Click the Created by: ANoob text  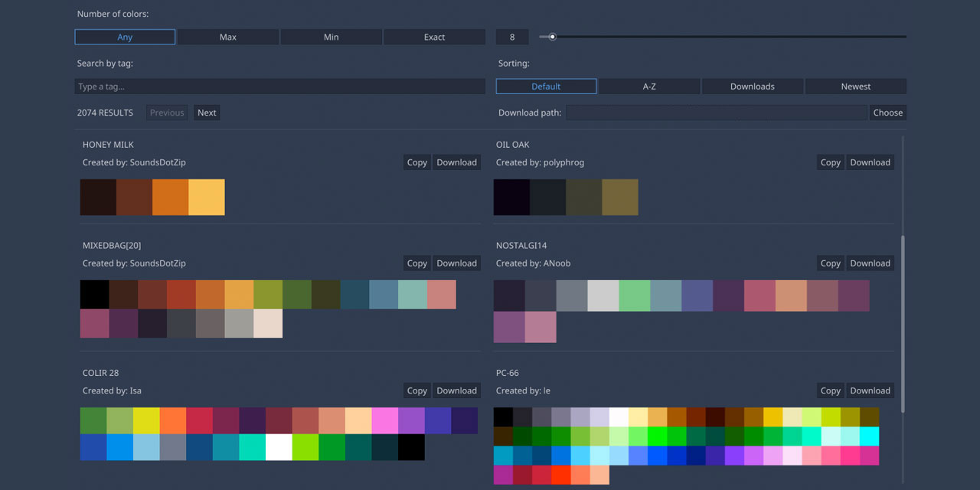tap(533, 263)
